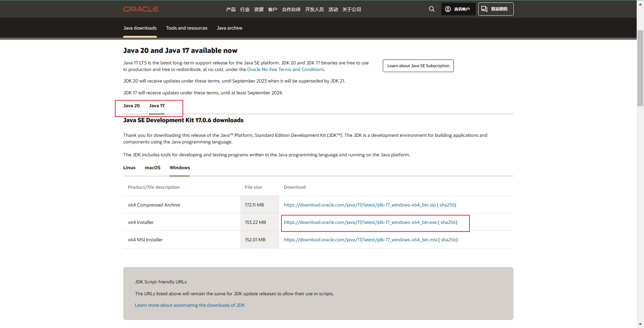Open the 产品 menu
Image resolution: width=644 pixels, height=328 pixels.
pyautogui.click(x=231, y=9)
